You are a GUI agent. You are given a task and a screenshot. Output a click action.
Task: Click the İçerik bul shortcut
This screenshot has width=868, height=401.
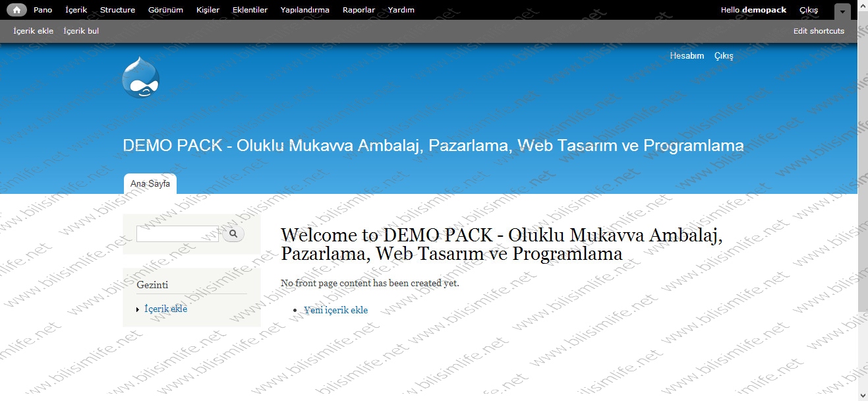pyautogui.click(x=81, y=31)
